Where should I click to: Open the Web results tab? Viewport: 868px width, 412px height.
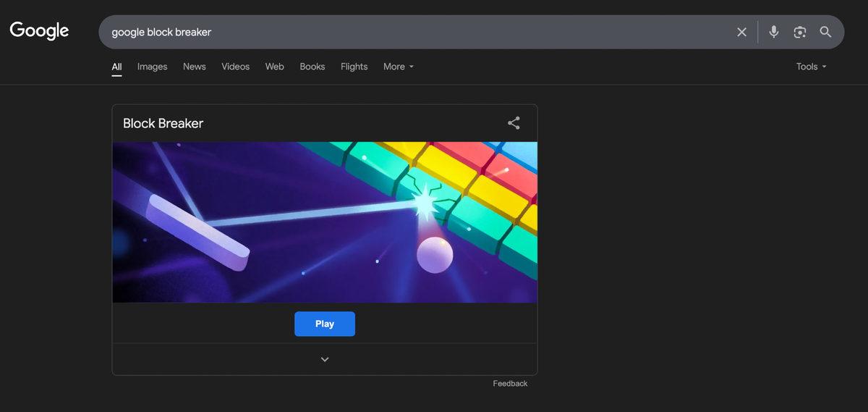coord(275,67)
